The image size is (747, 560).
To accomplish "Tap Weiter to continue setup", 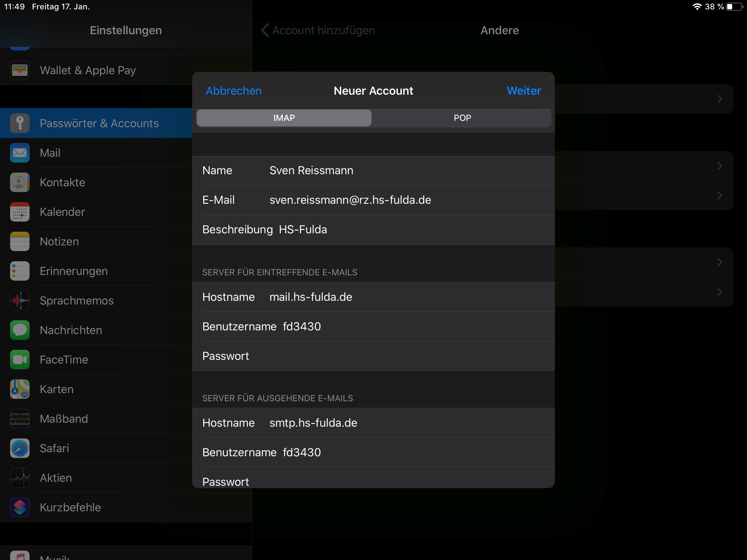I will coord(523,91).
